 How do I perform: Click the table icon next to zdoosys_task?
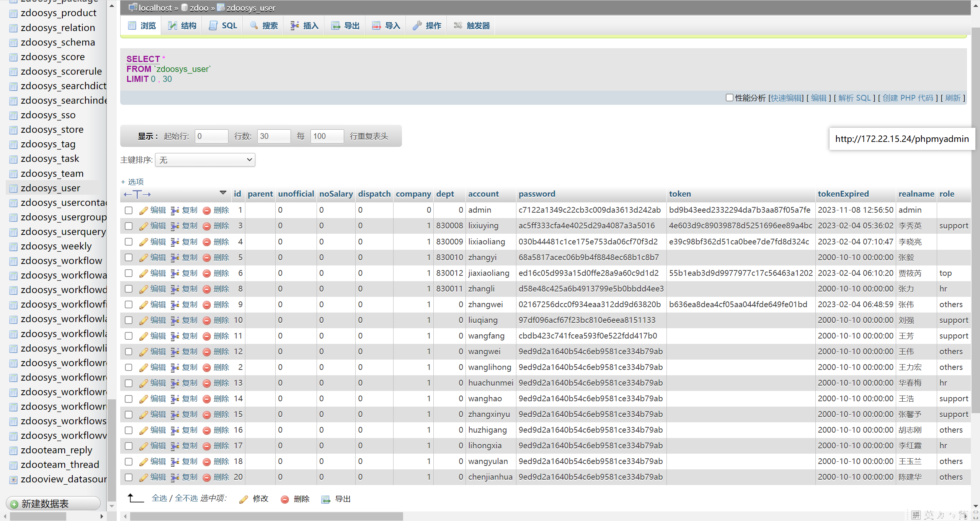(x=13, y=159)
